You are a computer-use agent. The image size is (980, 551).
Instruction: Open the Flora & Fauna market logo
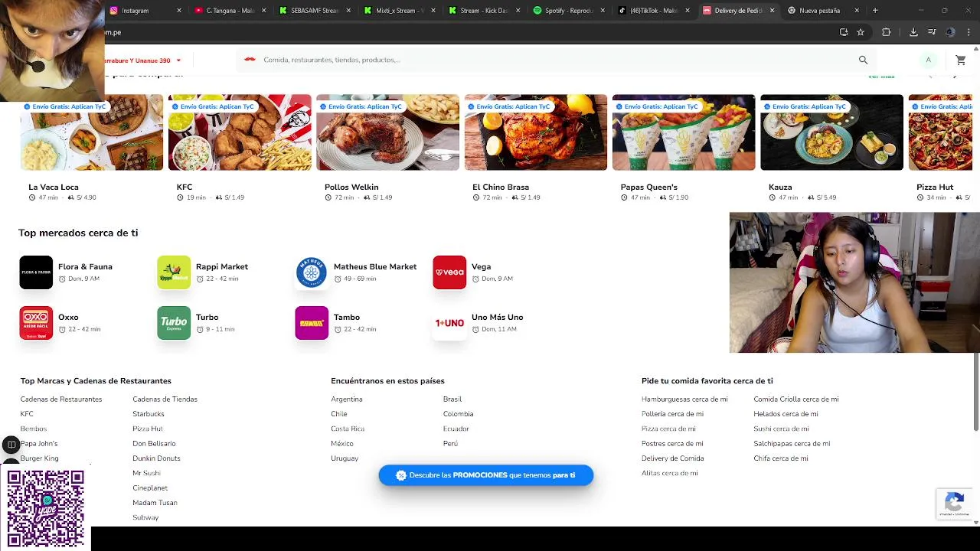pyautogui.click(x=36, y=272)
